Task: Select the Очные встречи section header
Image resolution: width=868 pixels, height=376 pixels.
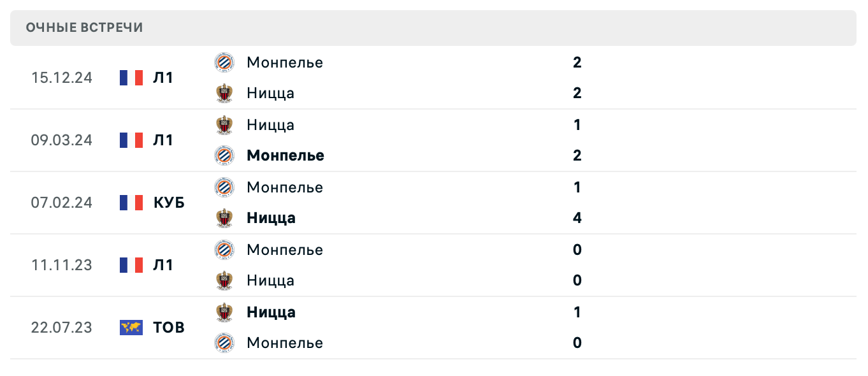Action: (85, 27)
